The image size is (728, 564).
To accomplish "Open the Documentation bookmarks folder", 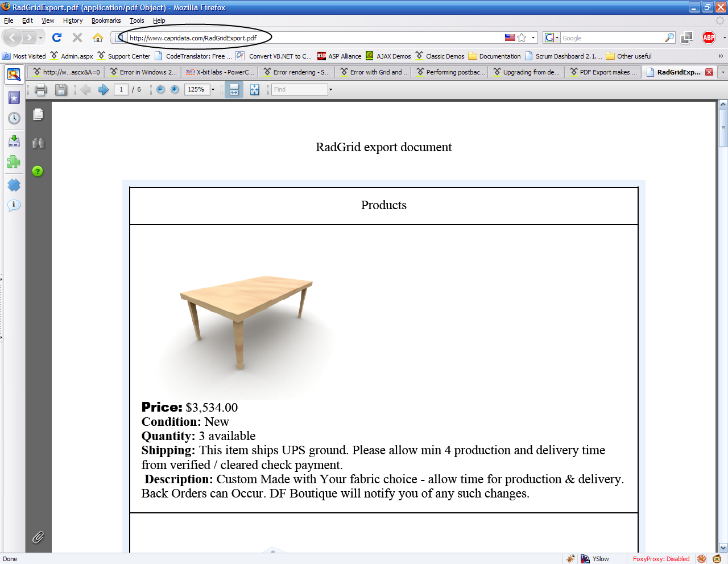I will [x=494, y=56].
